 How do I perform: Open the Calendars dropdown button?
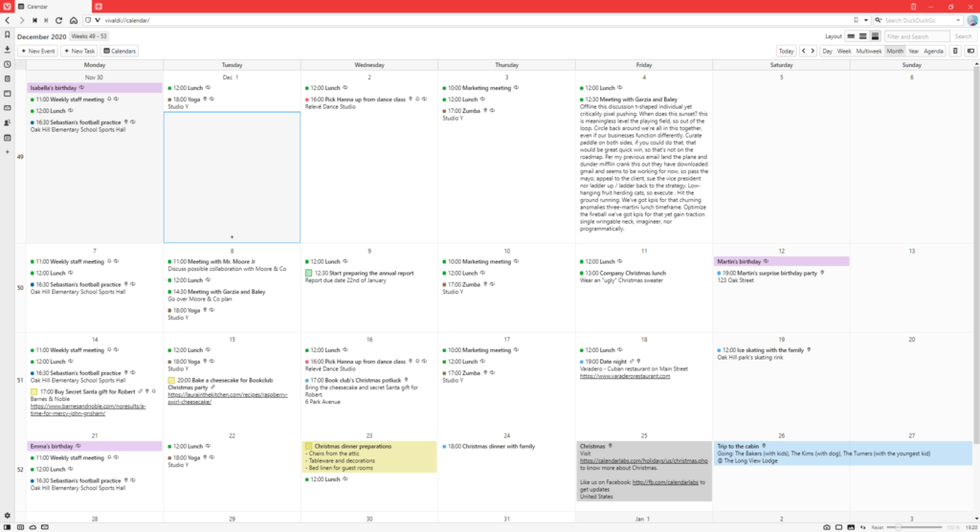click(120, 52)
